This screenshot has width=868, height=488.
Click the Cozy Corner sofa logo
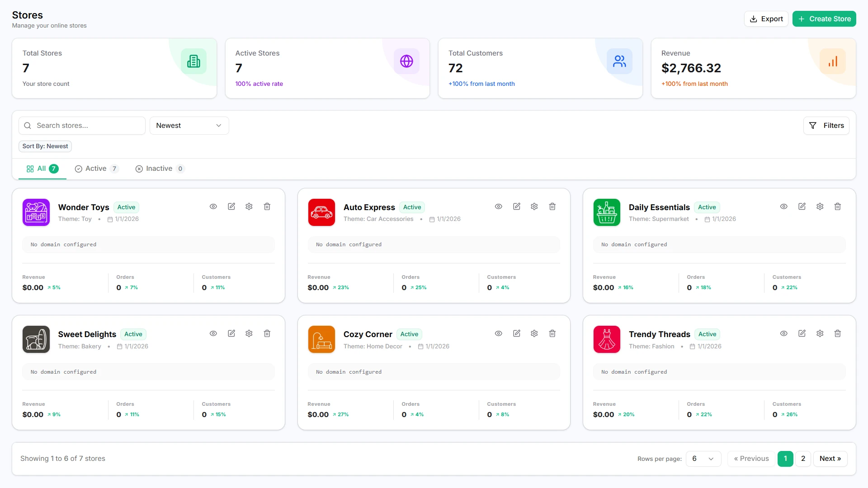pos(321,339)
